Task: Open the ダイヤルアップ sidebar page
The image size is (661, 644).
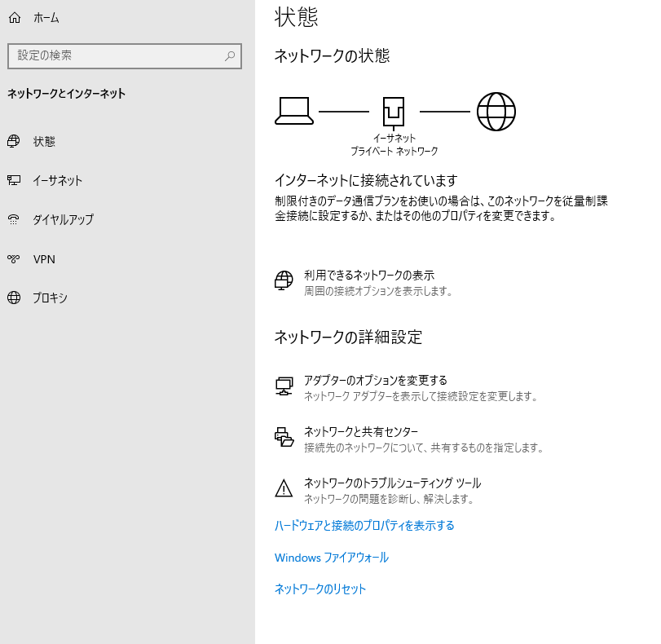Action: [x=64, y=219]
